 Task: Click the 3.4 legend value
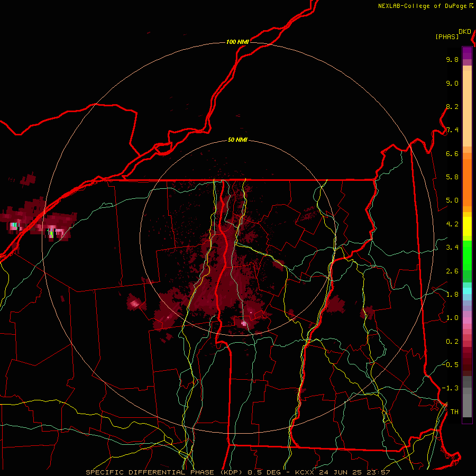pos(452,248)
